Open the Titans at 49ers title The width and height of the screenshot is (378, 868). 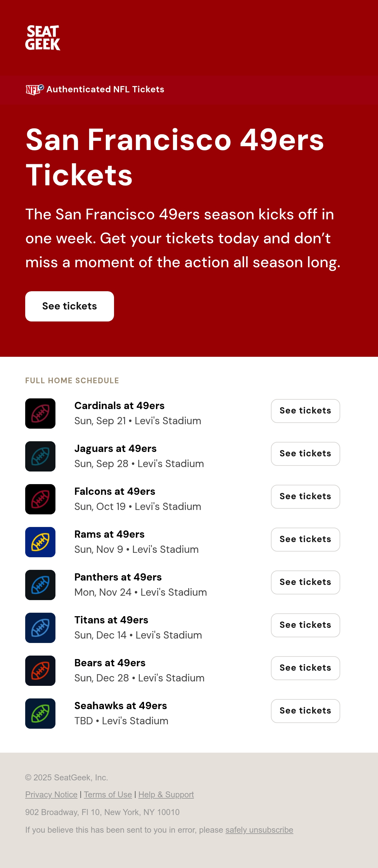tap(111, 620)
